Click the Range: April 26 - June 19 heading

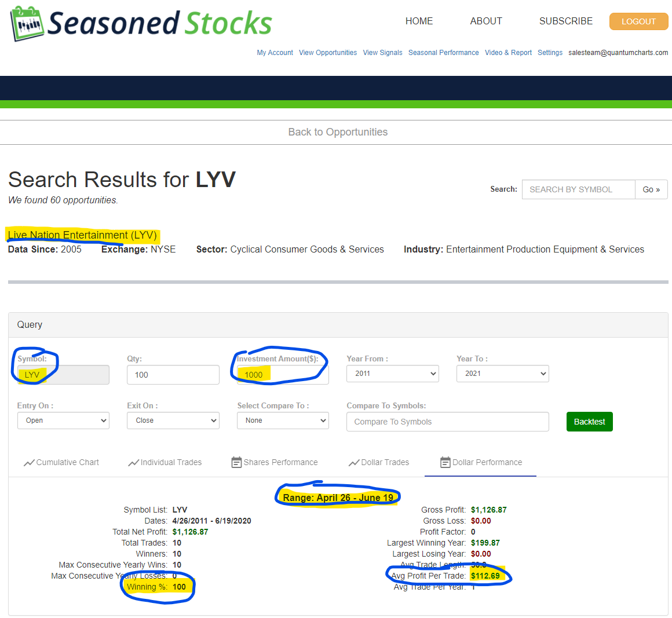(338, 498)
